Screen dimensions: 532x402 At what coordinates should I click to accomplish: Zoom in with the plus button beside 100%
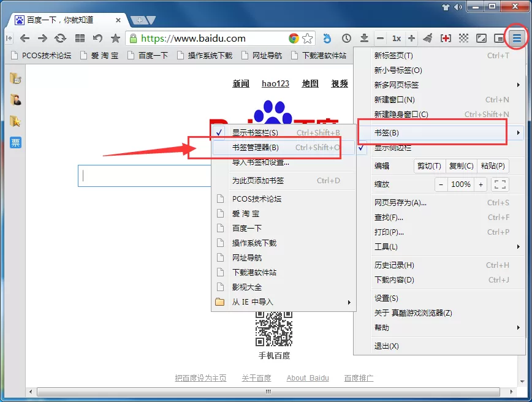coord(481,184)
